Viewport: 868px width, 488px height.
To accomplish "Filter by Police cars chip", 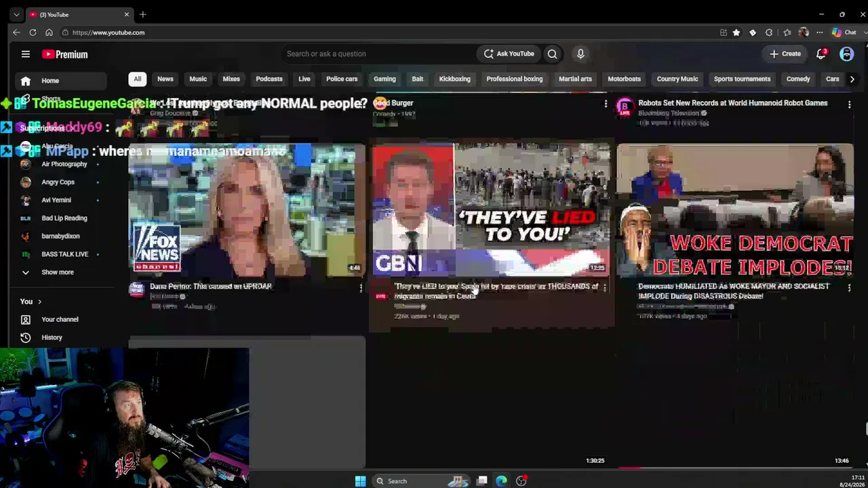I will coord(342,79).
